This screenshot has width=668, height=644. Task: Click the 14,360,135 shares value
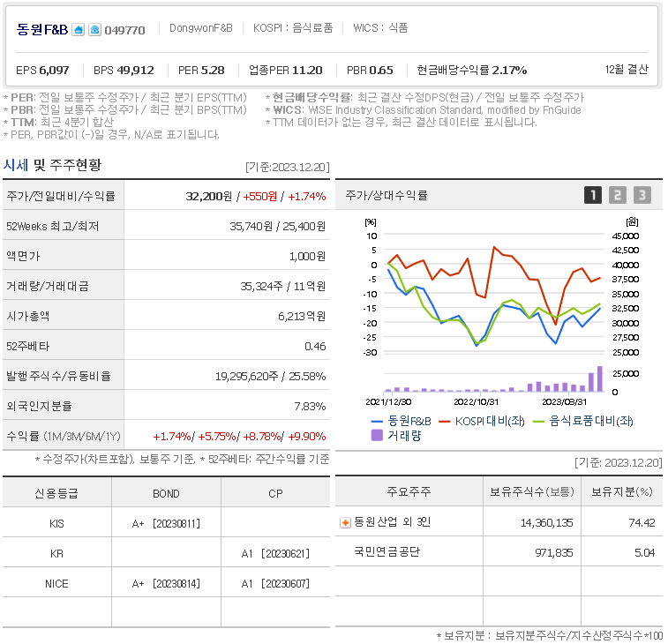tap(547, 522)
